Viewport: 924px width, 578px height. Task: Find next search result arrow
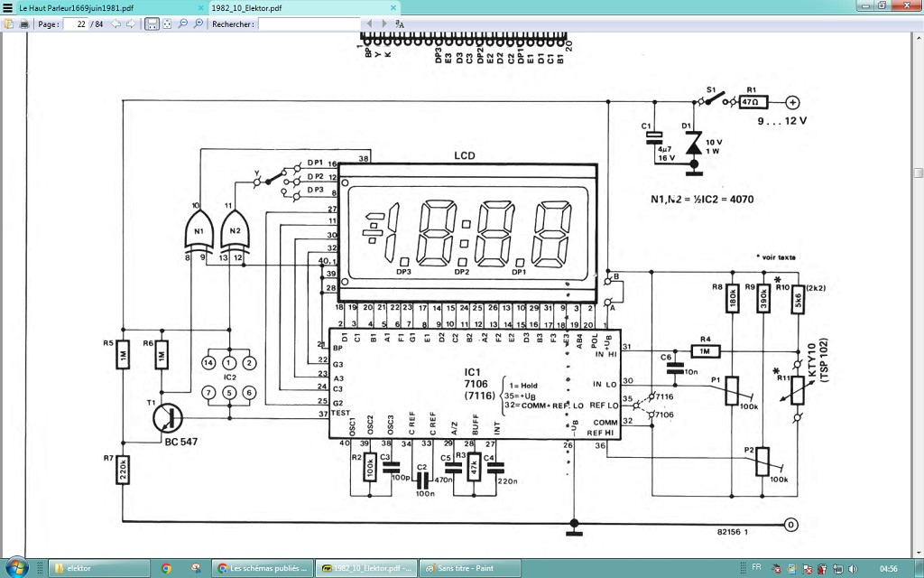click(x=384, y=23)
